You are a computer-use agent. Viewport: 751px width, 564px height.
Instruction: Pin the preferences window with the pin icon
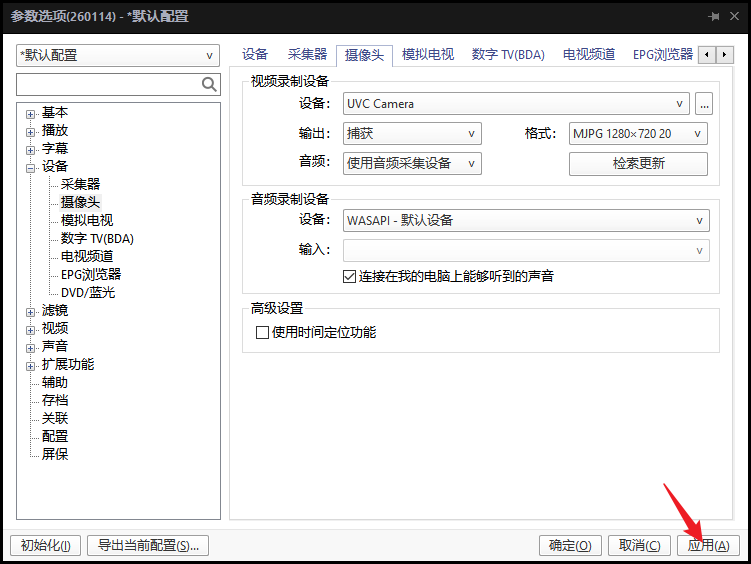coord(714,17)
